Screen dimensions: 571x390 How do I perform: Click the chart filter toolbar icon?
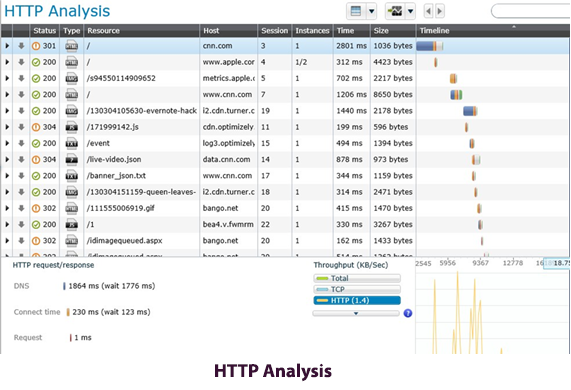(x=395, y=11)
